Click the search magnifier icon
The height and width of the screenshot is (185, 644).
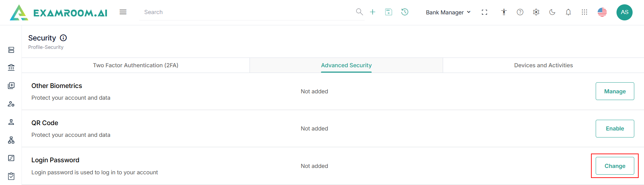359,12
